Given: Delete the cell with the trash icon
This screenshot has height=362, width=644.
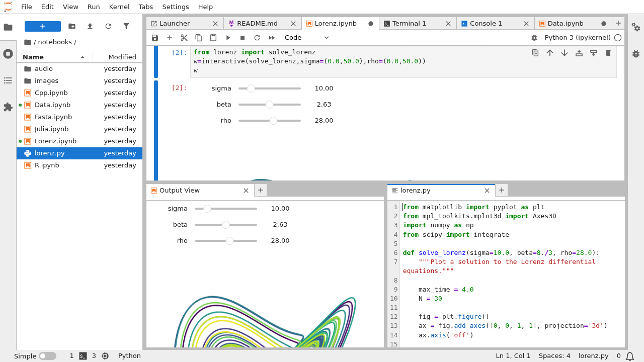Looking at the screenshot, I should click(x=608, y=52).
